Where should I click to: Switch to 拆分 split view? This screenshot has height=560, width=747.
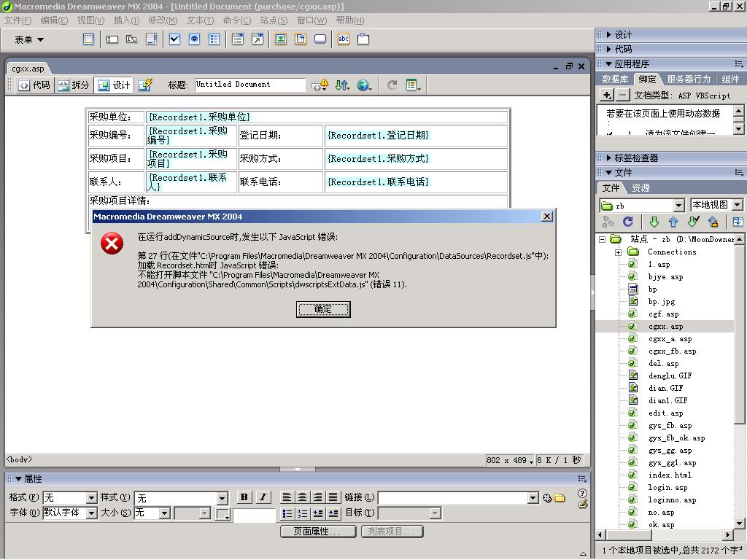pos(73,85)
